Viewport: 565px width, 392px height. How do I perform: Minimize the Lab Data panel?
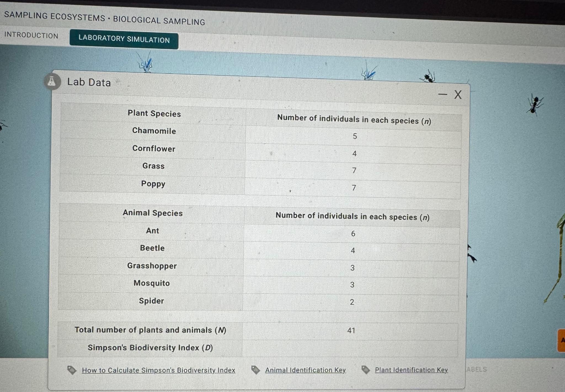point(443,94)
